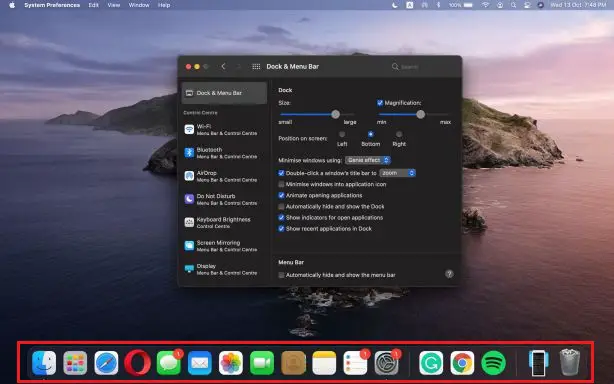Click the date and time in menu bar
The width and height of the screenshot is (614, 384).
point(578,5)
